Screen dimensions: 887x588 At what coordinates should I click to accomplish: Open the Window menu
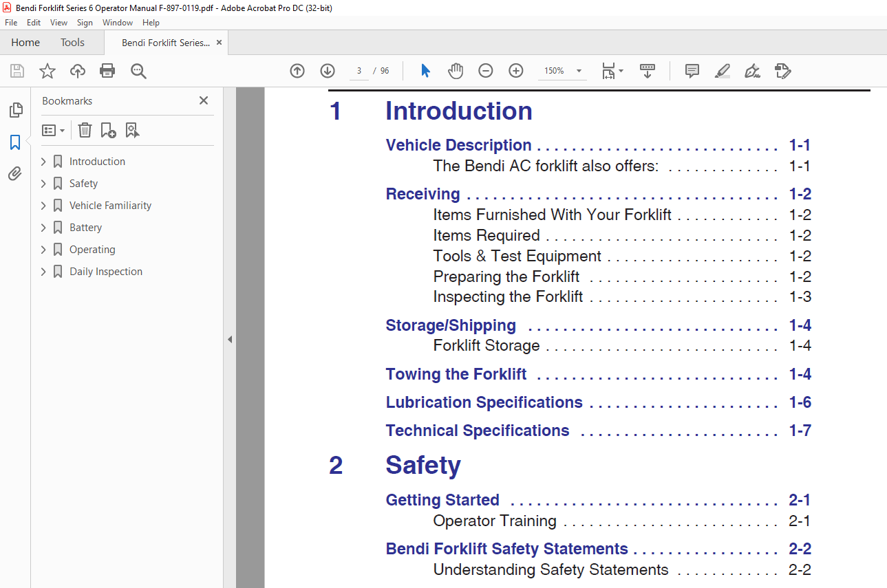[x=118, y=23]
